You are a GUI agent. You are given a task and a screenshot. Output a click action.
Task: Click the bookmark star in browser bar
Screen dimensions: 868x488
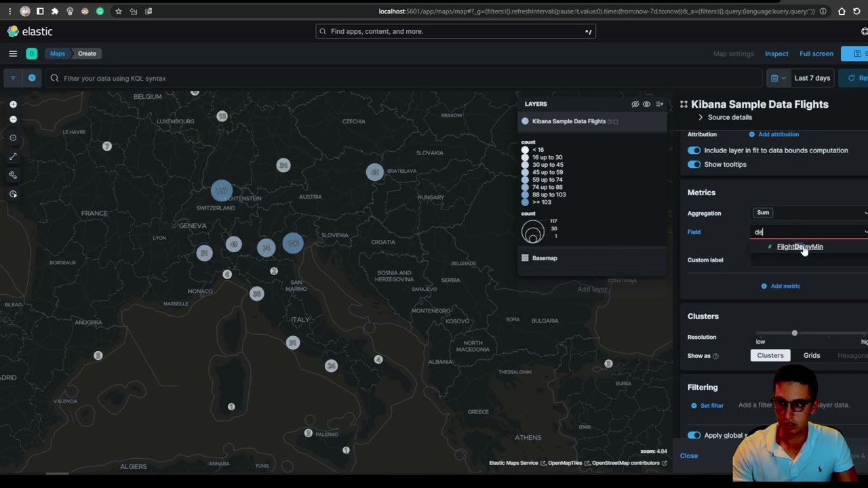click(119, 11)
